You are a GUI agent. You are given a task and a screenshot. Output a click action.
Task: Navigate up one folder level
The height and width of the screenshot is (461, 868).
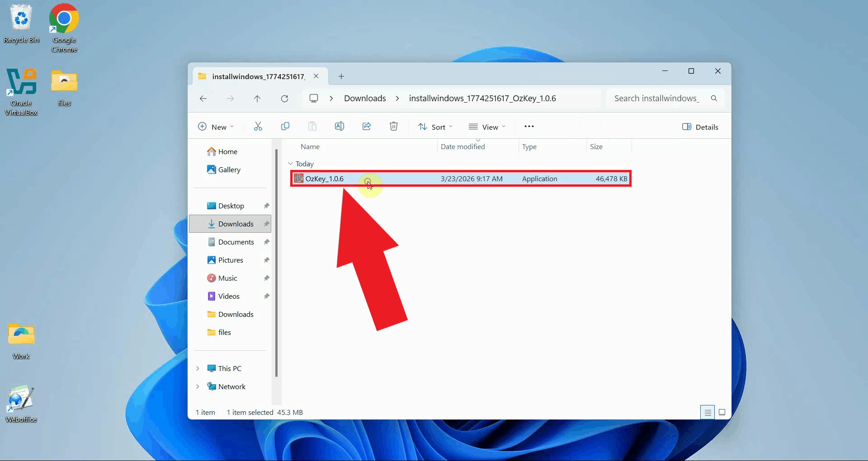[257, 99]
